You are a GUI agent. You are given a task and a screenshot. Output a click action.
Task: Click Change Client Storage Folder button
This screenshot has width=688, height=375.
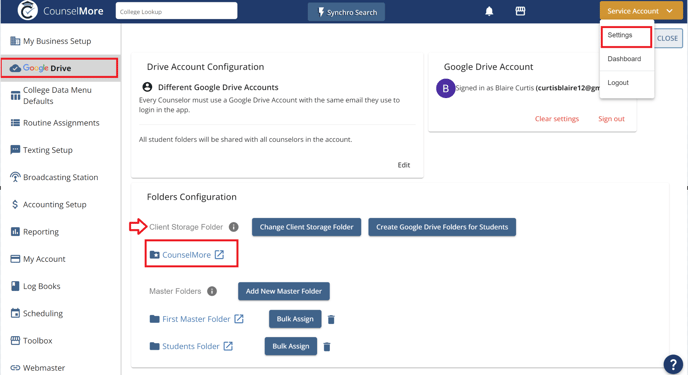tap(306, 227)
